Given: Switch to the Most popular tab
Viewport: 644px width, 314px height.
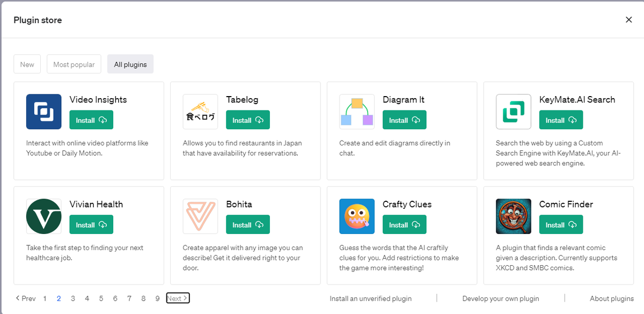Looking at the screenshot, I should point(74,64).
